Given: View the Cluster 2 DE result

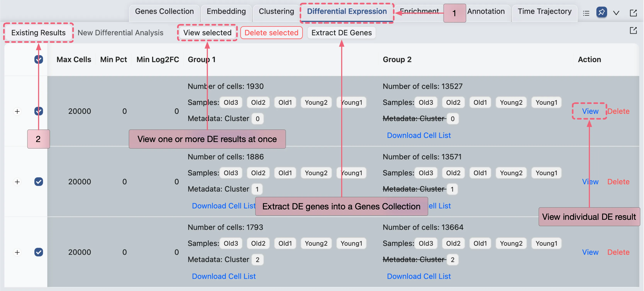Looking at the screenshot, I should tap(590, 252).
